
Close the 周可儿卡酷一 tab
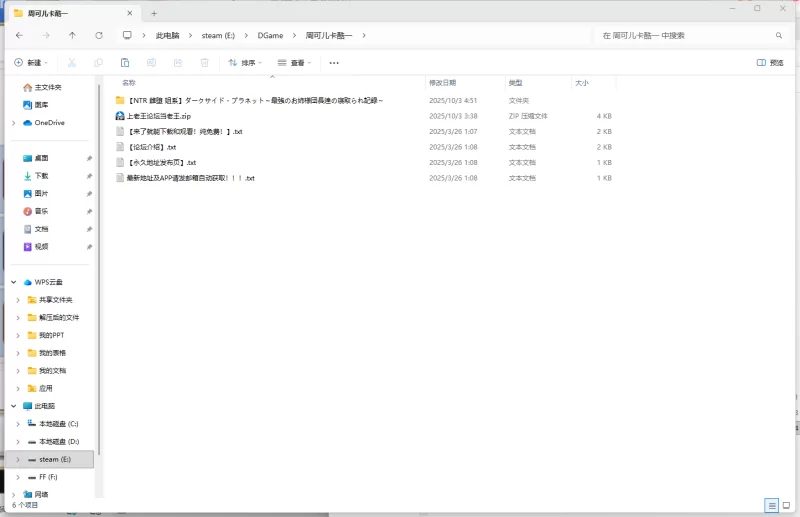click(130, 13)
